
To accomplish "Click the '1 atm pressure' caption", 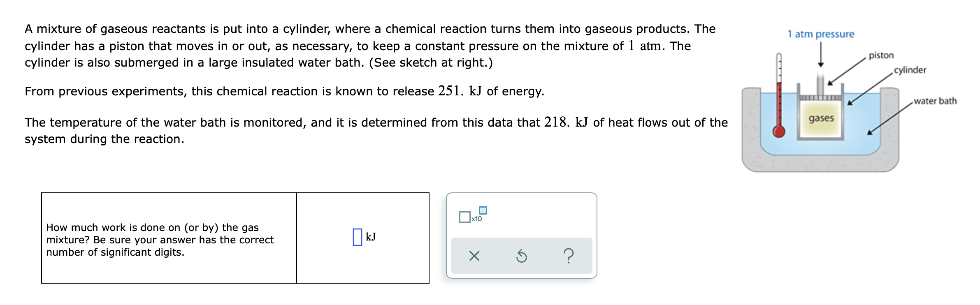I will (821, 34).
